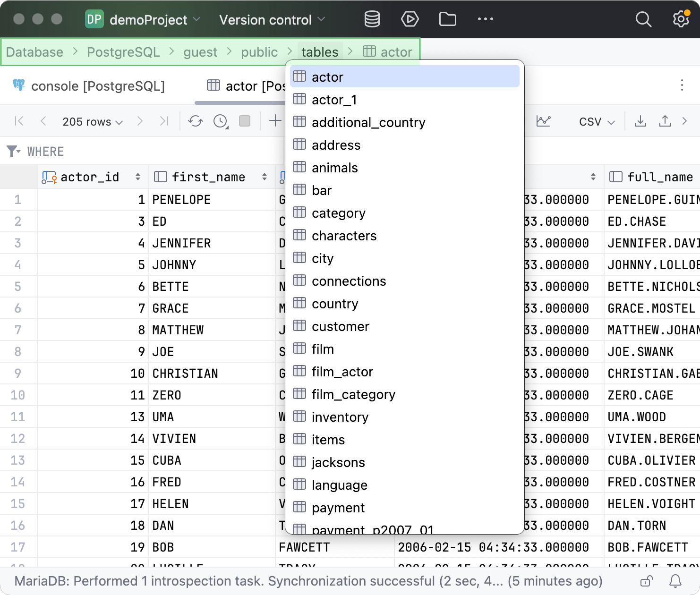Select film_actor from the tables list
This screenshot has width=700, height=595.
(x=342, y=372)
